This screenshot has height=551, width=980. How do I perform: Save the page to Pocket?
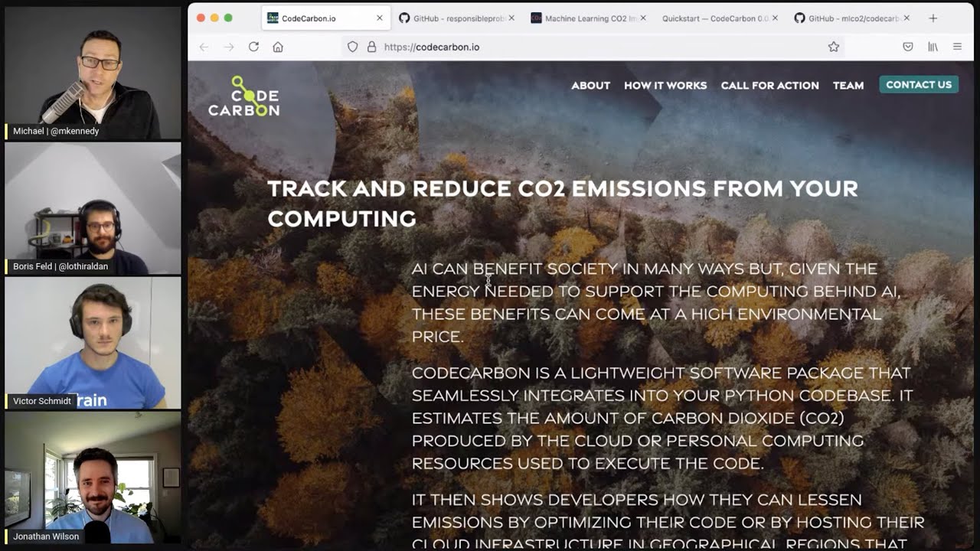click(x=908, y=47)
